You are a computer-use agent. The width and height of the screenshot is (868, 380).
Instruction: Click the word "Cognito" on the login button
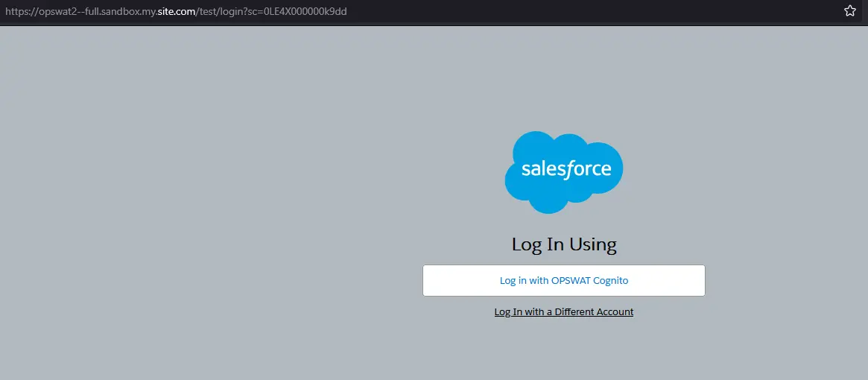coord(611,281)
